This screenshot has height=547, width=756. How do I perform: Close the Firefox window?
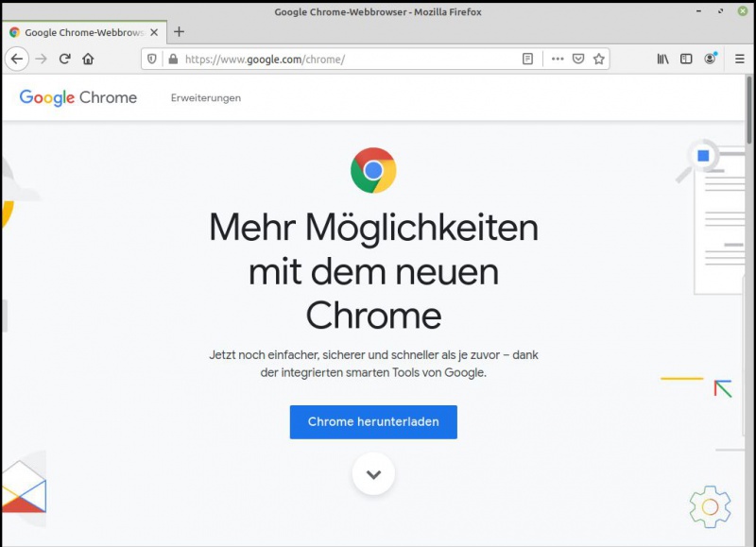click(x=743, y=11)
